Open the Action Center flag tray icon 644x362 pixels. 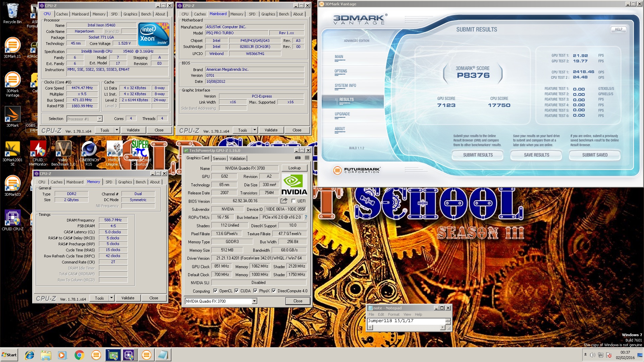click(x=609, y=355)
